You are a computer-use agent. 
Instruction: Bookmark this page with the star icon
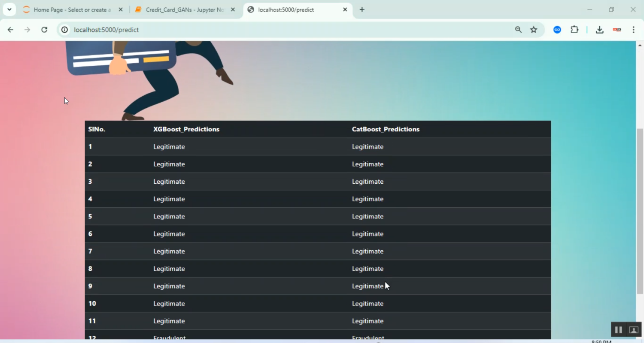click(x=534, y=30)
